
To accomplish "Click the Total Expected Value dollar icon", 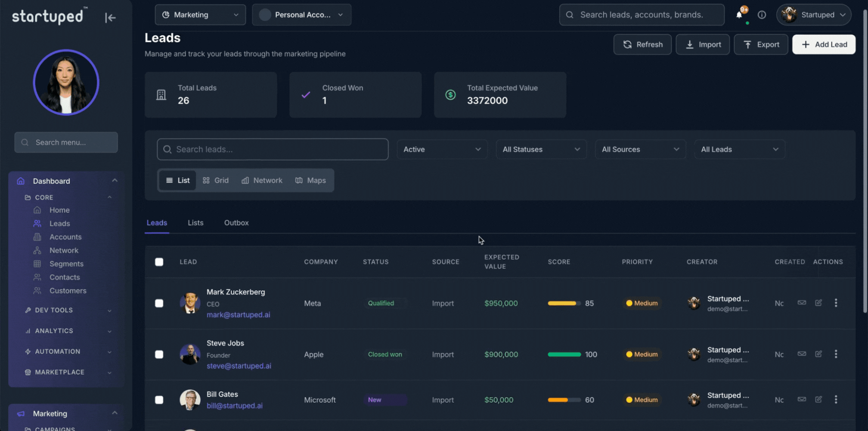I will [450, 95].
